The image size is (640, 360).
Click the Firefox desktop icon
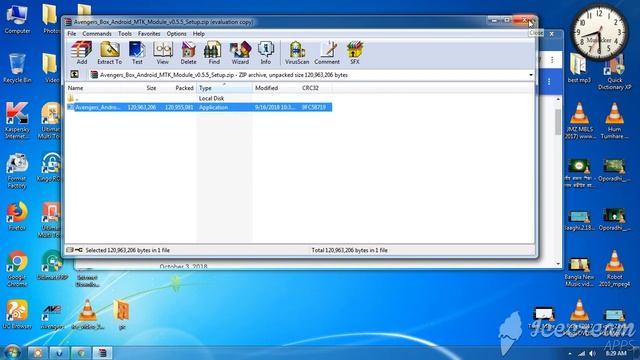point(17,216)
